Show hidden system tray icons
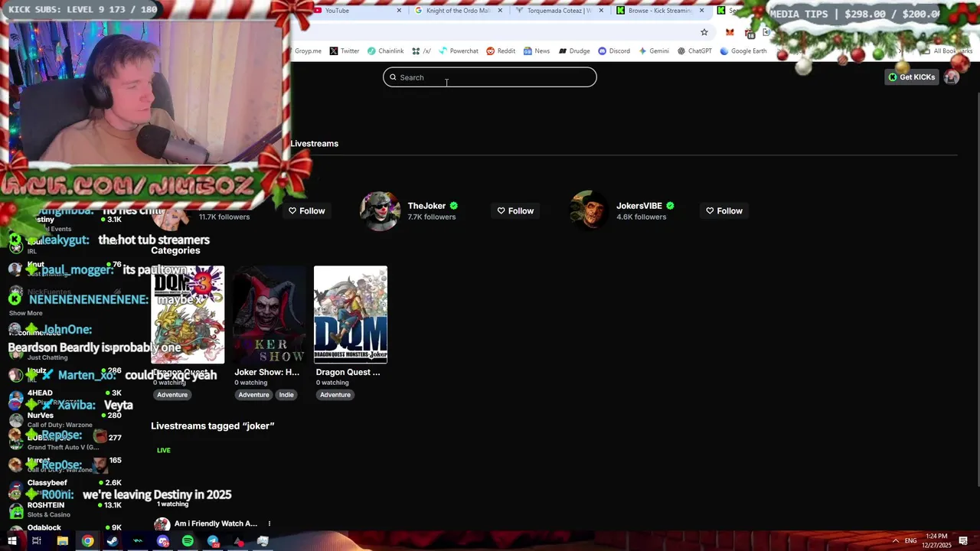Image resolution: width=980 pixels, height=551 pixels. pos(895,541)
